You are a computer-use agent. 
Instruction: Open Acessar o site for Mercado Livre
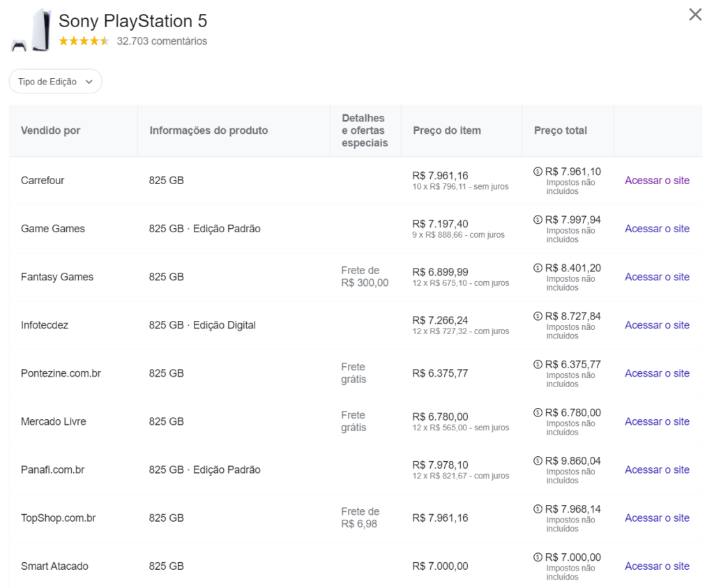point(657,422)
